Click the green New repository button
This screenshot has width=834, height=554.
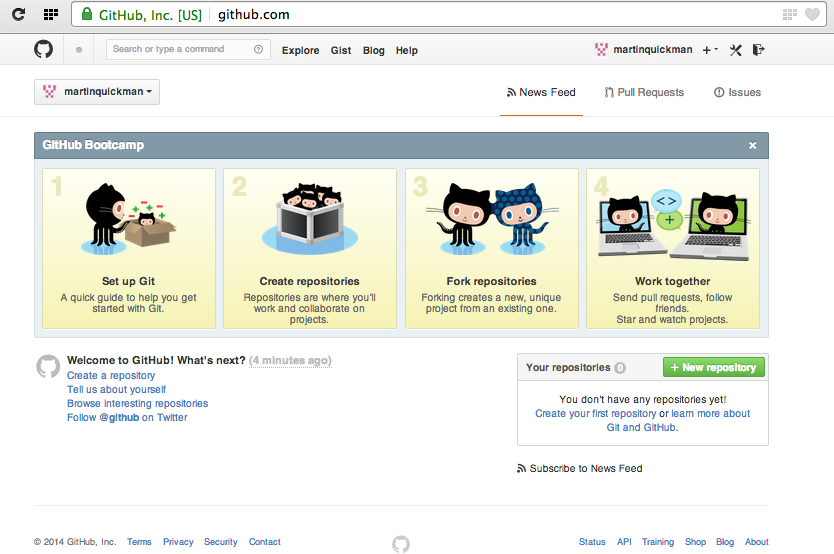point(714,367)
